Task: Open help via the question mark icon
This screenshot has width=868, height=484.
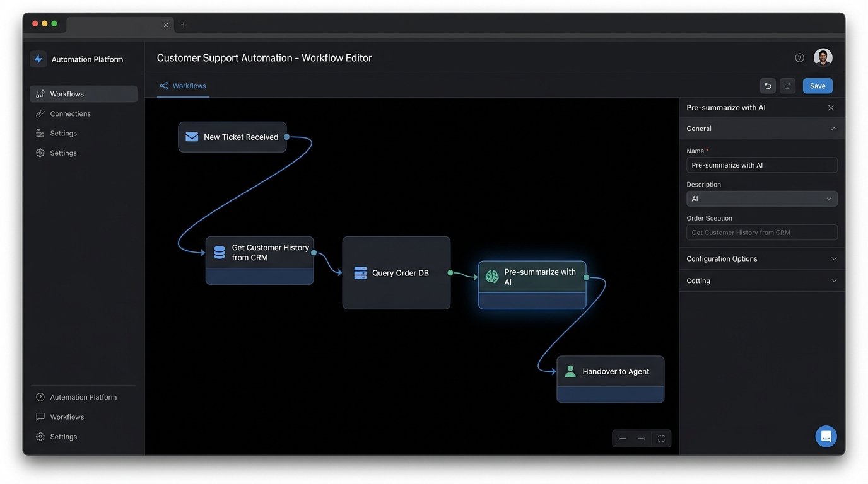Action: pos(799,57)
